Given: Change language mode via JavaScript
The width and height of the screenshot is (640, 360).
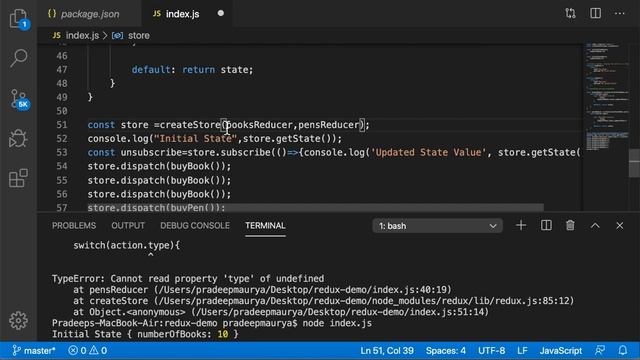Looking at the screenshot, I should coord(561,350).
